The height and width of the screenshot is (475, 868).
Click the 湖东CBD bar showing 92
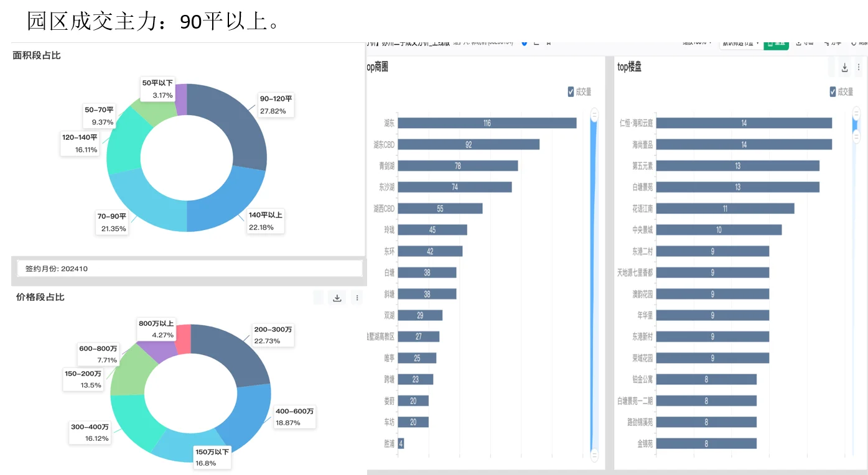point(469,144)
